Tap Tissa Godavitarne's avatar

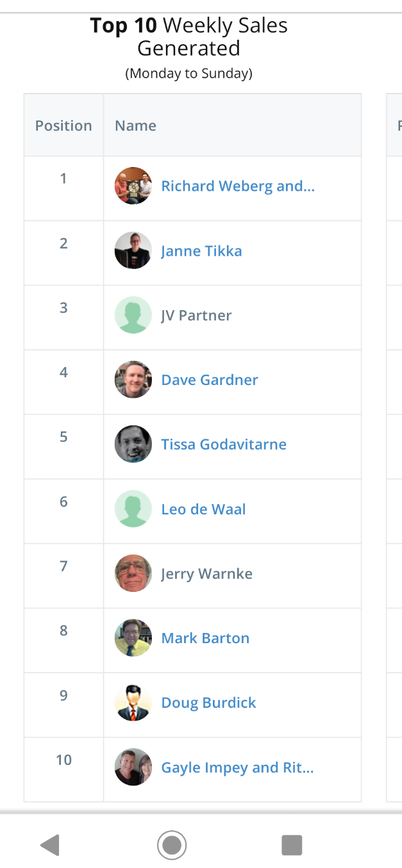point(133,445)
